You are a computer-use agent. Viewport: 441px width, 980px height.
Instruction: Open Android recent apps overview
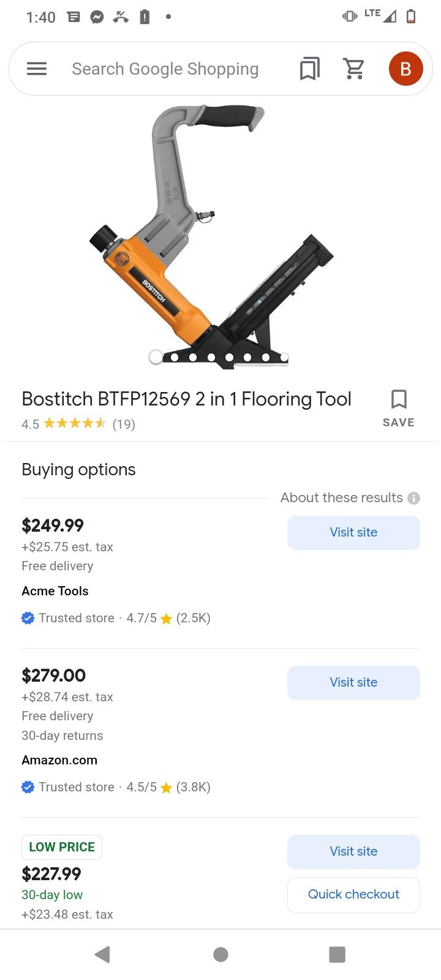click(x=337, y=954)
